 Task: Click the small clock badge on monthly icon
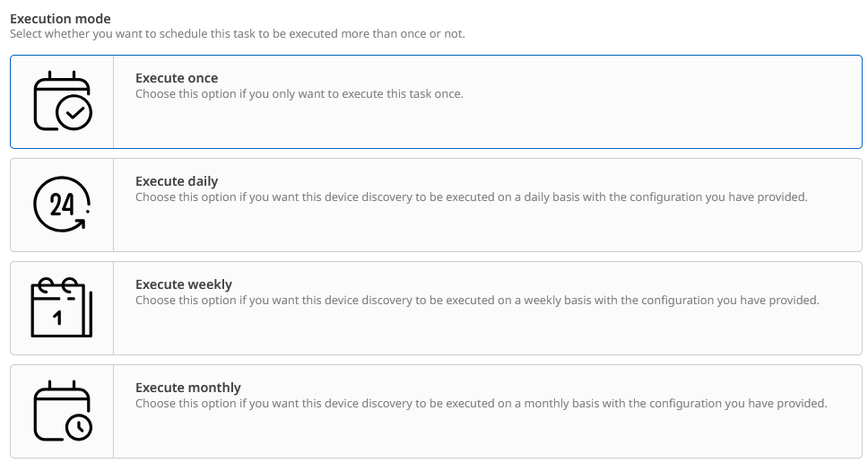78,427
